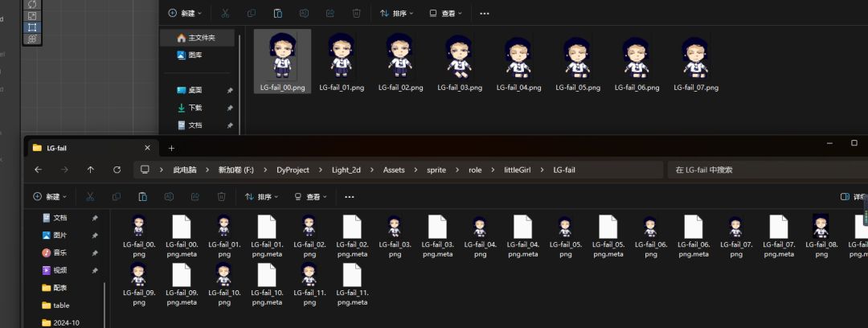Click Share icon in the back Explorer toolbar
The height and width of the screenshot is (328, 868).
[x=330, y=14]
